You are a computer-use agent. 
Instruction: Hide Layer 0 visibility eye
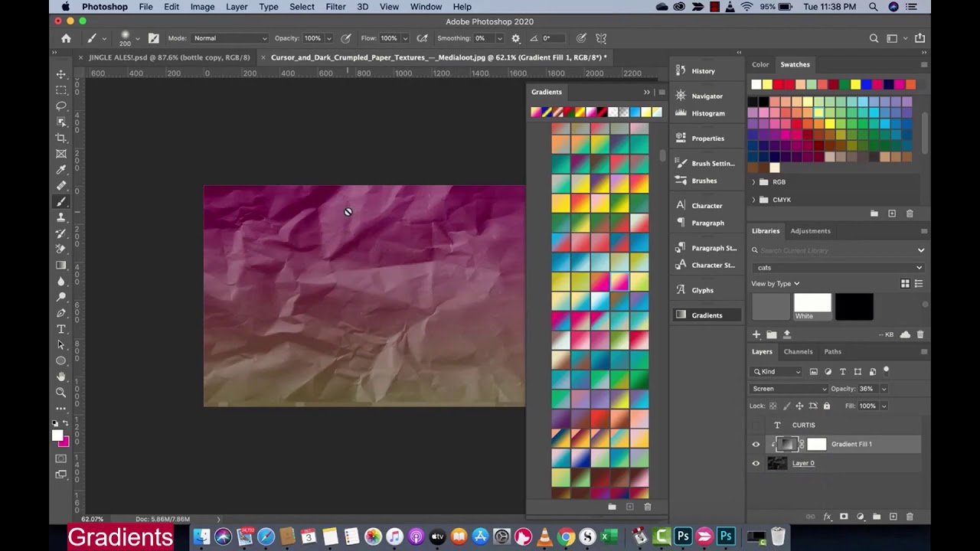pos(756,464)
